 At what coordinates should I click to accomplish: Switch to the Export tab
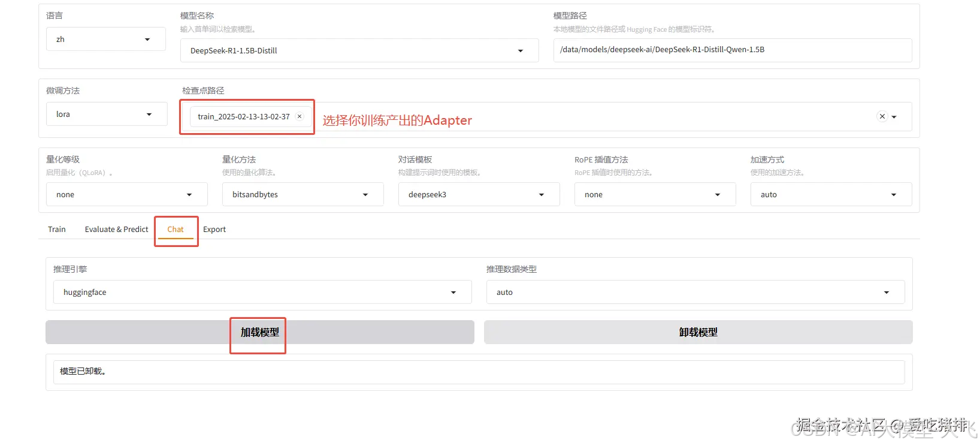pos(214,229)
